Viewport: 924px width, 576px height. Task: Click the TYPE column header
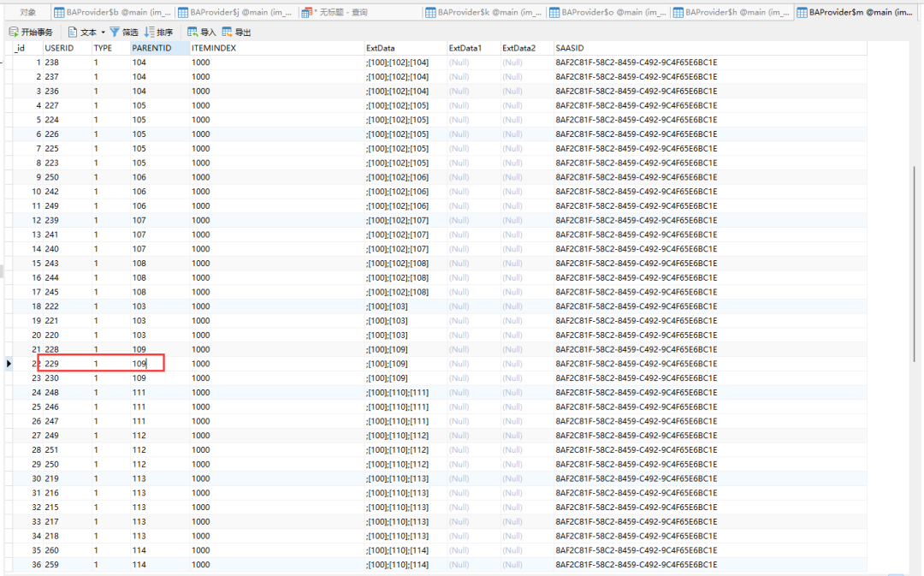110,48
